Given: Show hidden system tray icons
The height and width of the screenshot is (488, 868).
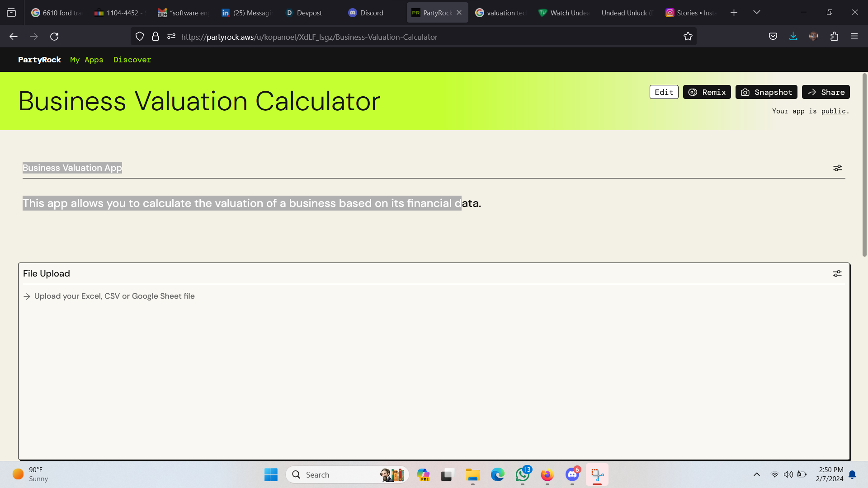Looking at the screenshot, I should coord(756,474).
